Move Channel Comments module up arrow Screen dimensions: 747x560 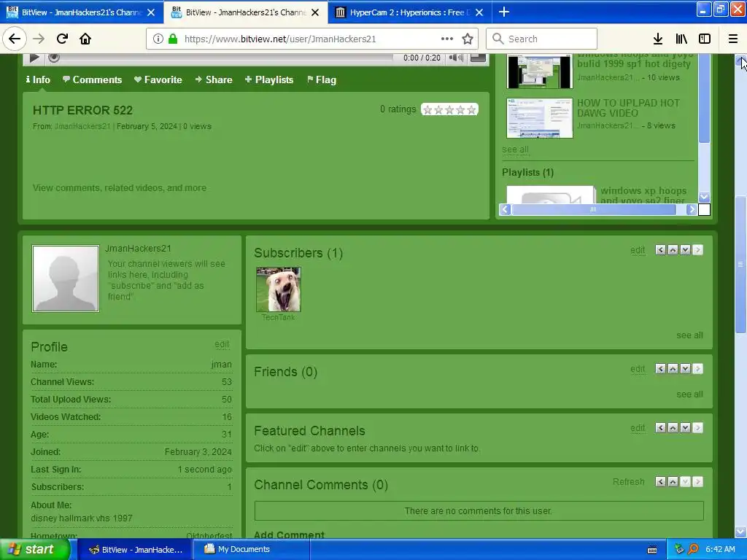673,482
